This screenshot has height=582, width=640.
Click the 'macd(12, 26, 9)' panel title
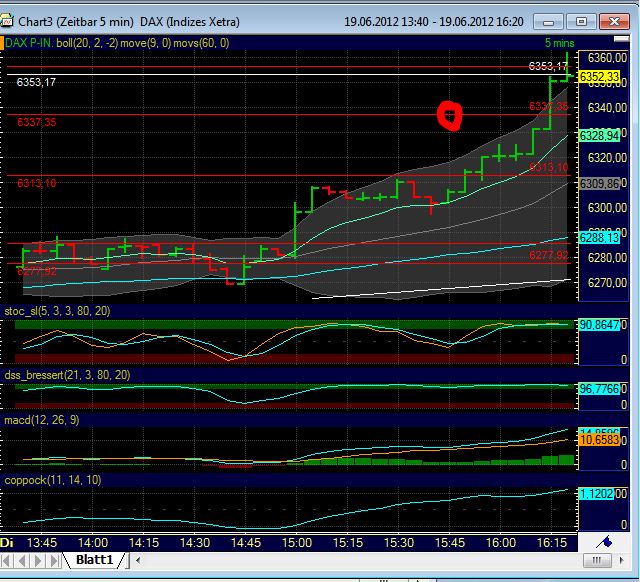pos(42,420)
